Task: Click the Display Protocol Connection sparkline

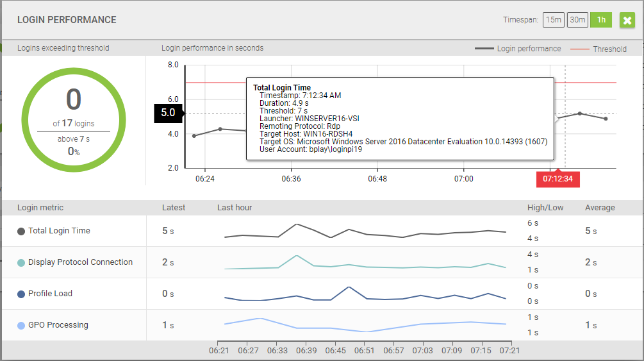Action: coord(365,262)
